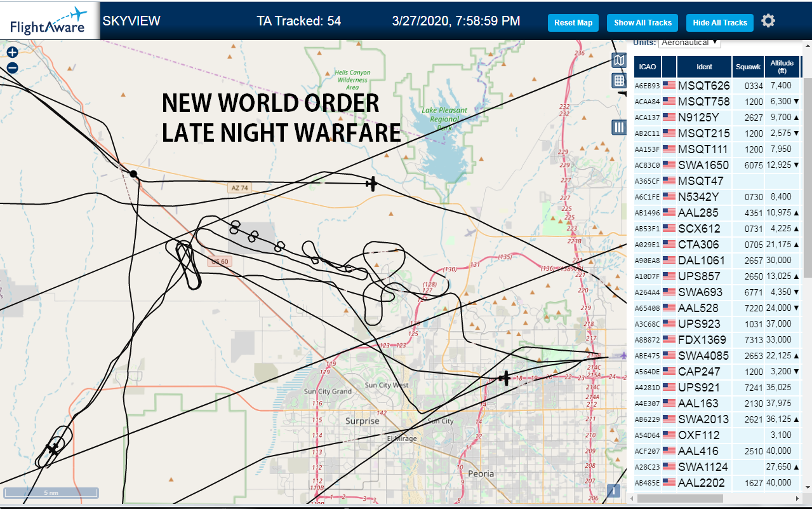Click the three-column icon beside the map
812x509 pixels.
pyautogui.click(x=618, y=126)
